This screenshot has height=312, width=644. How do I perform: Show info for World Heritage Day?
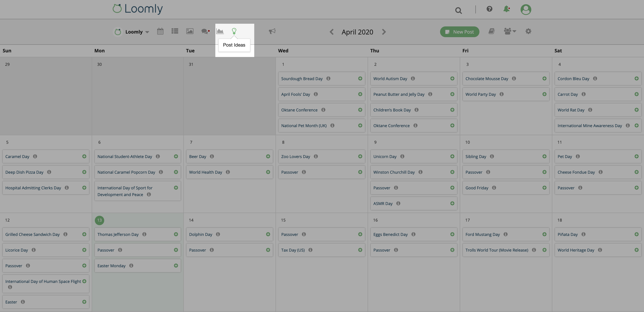600,250
